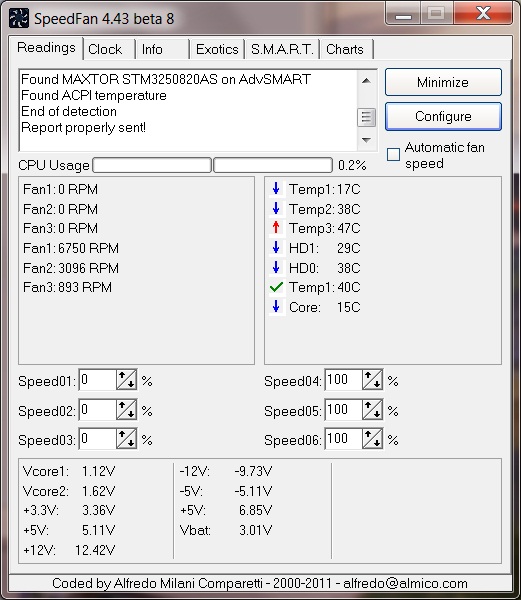
Task: Click the blue arrow beside Temp1 17C
Action: (276, 189)
